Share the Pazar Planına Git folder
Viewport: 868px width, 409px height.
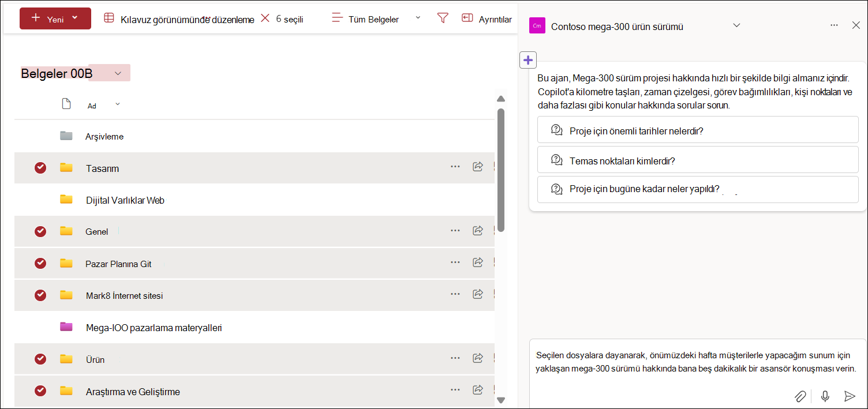coord(478,262)
